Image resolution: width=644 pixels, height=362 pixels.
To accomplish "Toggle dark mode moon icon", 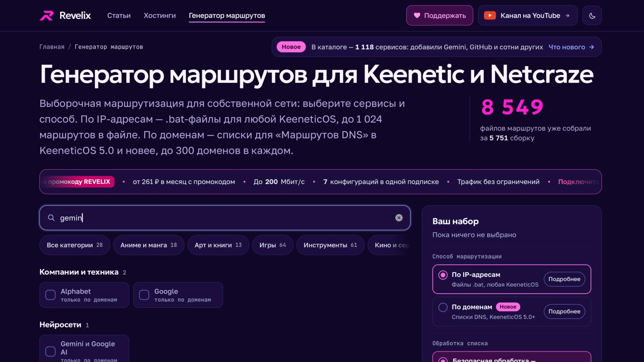I will (592, 16).
